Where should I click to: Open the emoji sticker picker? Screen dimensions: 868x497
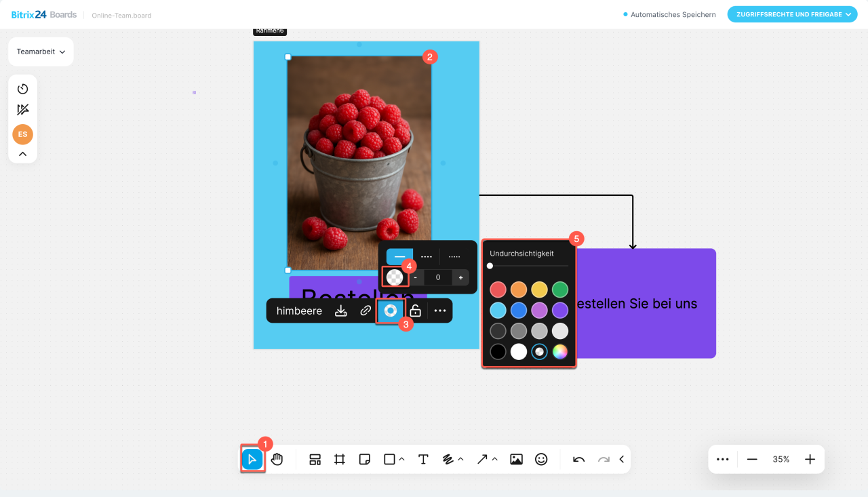click(541, 459)
